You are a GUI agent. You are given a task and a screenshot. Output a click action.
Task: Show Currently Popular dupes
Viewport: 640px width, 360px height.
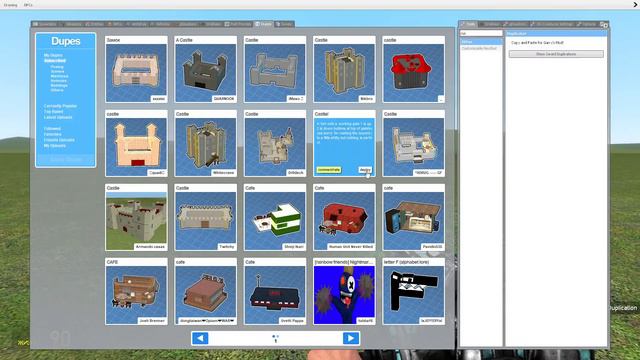pos(60,106)
